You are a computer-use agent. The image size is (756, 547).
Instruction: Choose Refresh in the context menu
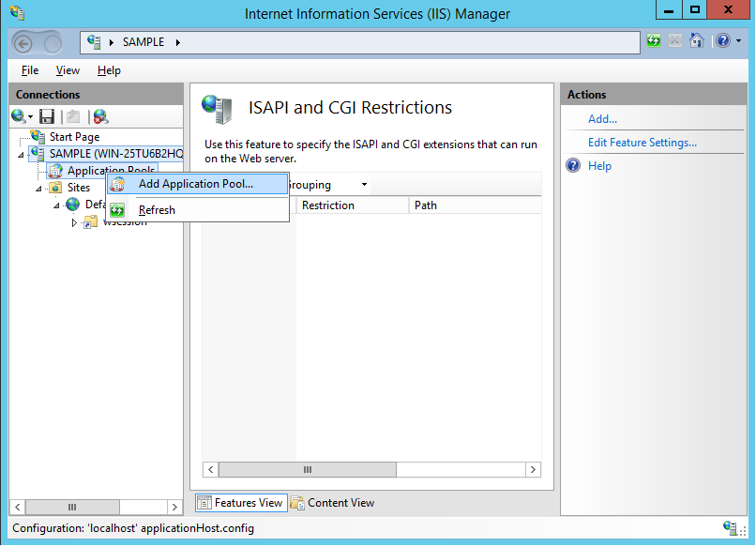[198, 210]
